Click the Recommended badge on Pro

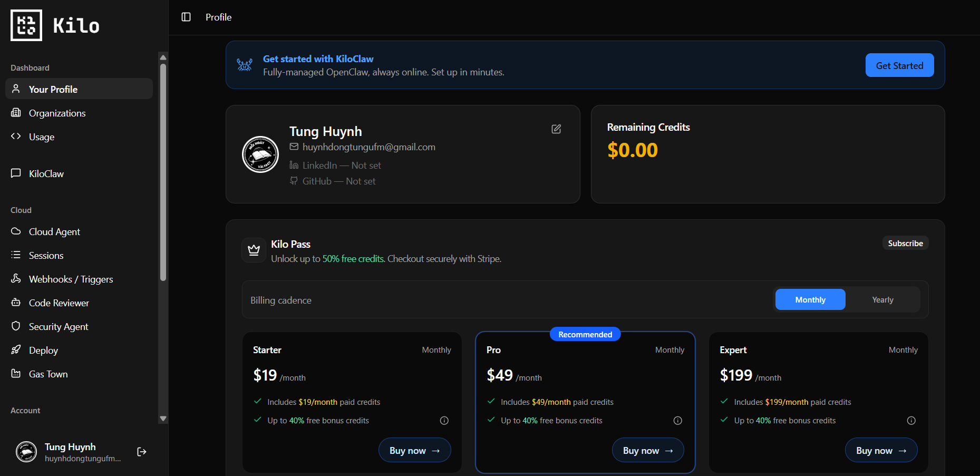(x=585, y=334)
